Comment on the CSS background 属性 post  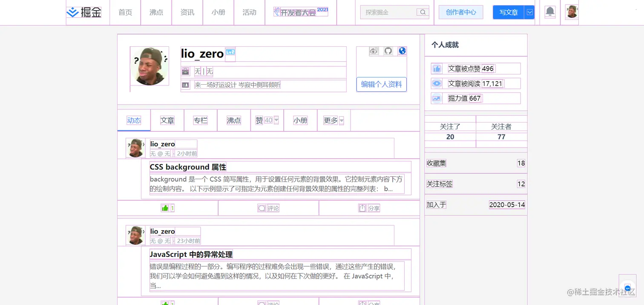coord(268,208)
